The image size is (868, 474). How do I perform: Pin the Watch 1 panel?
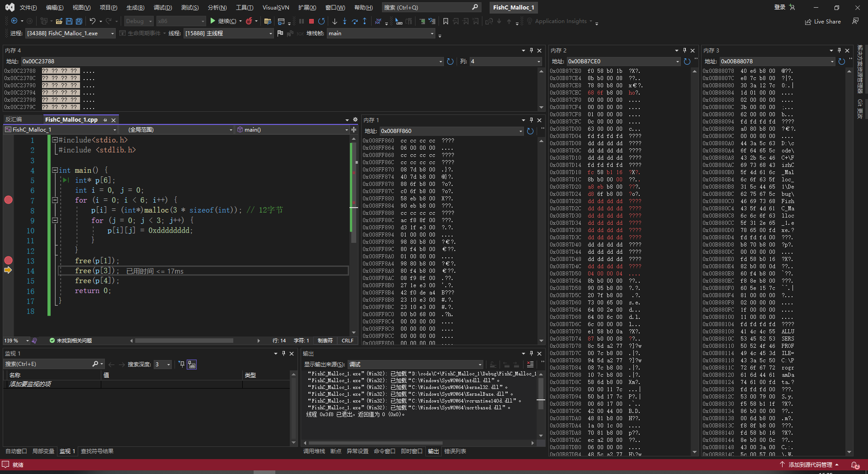point(283,354)
